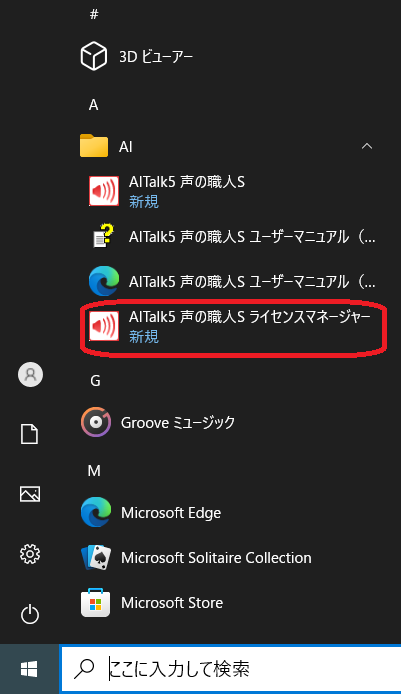Click the AI folder name

pyautogui.click(x=126, y=147)
